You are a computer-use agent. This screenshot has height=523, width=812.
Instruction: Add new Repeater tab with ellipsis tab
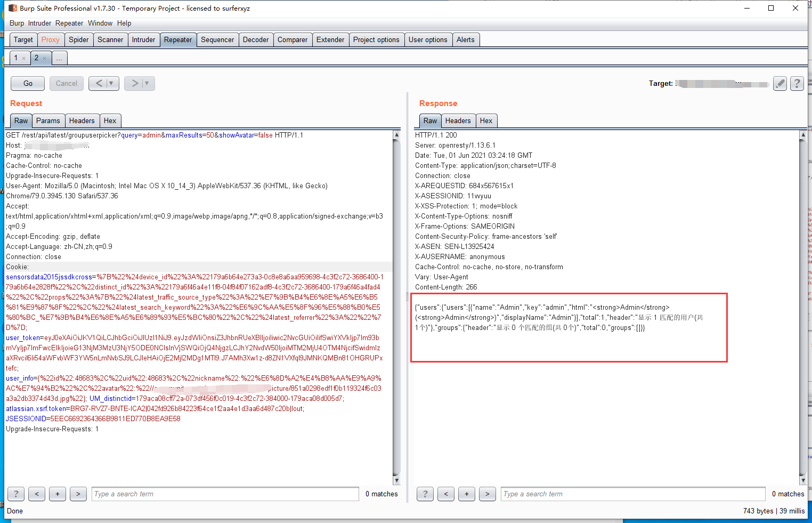(x=59, y=58)
